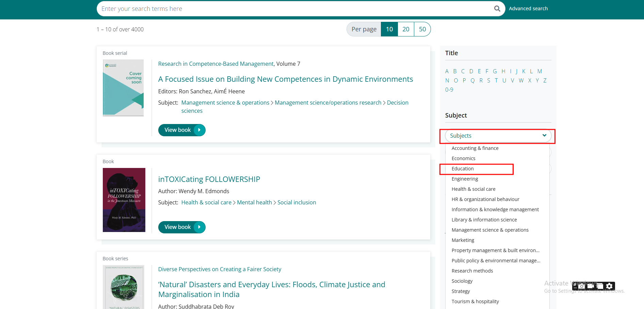Open inTOXICating FOLLOWERSHIP book title link
Screen dimensions: 644x309
(x=209, y=179)
